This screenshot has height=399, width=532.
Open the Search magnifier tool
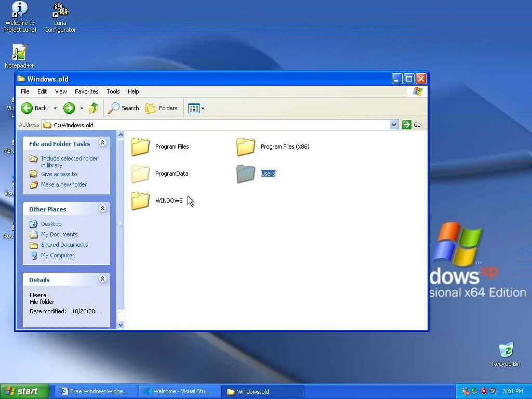123,108
